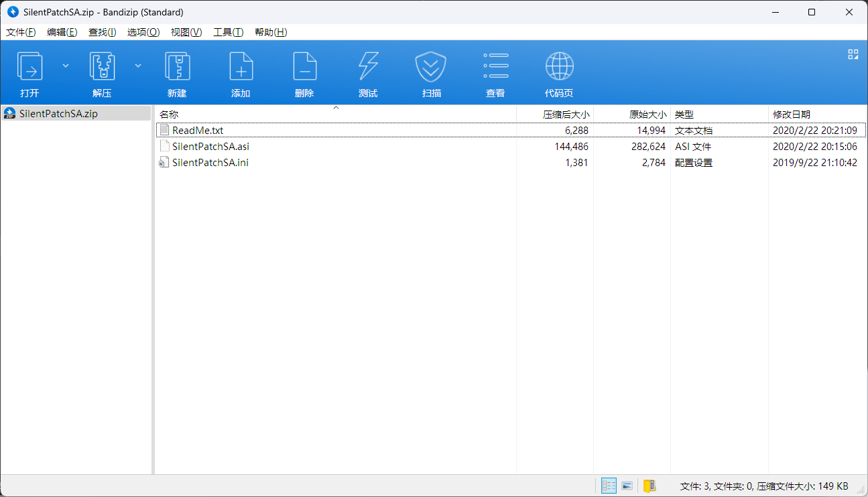Click the SilentPatchSA.ini file icon
This screenshot has height=497, width=868.
[164, 162]
